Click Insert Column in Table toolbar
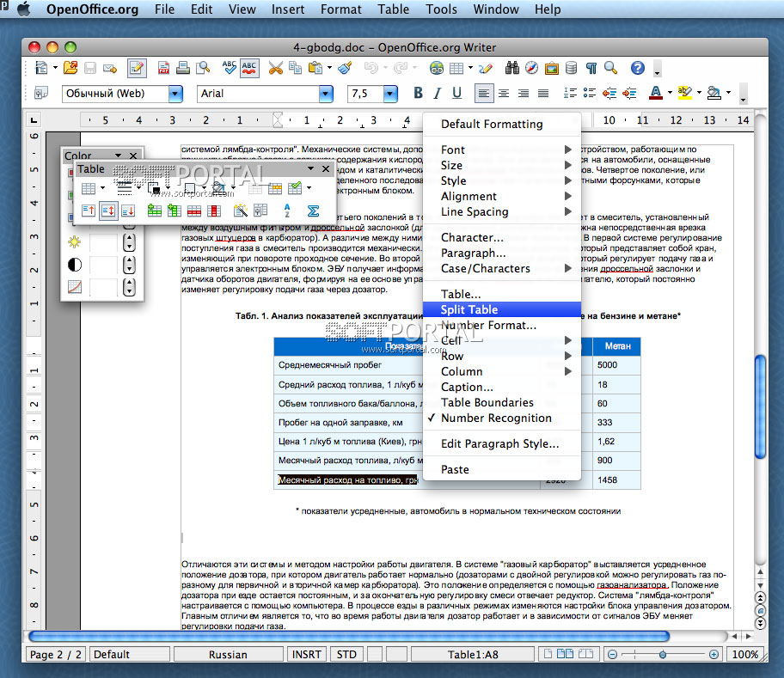This screenshot has width=784, height=678. click(174, 211)
